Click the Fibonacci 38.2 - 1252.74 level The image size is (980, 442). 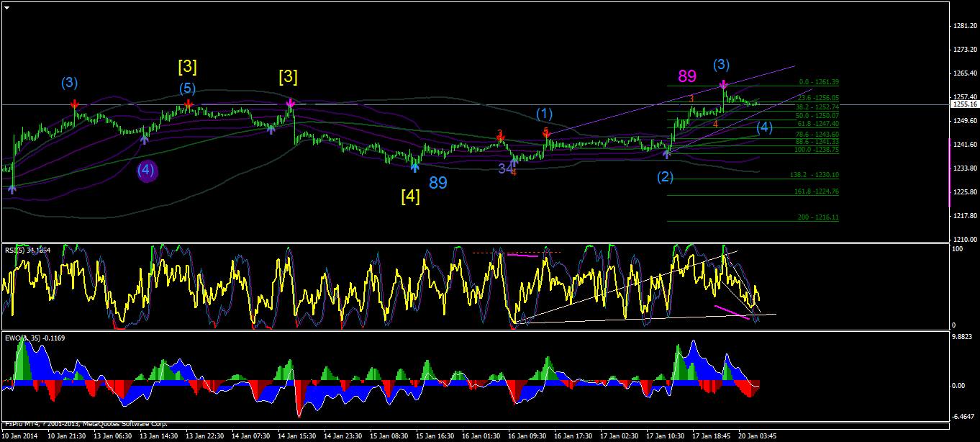coord(819,107)
